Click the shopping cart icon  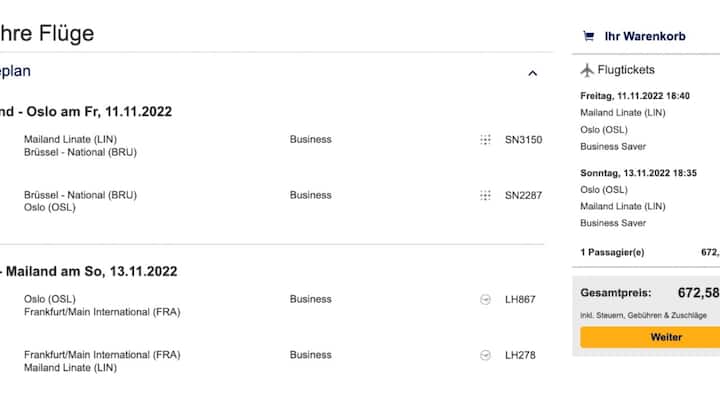(588, 36)
